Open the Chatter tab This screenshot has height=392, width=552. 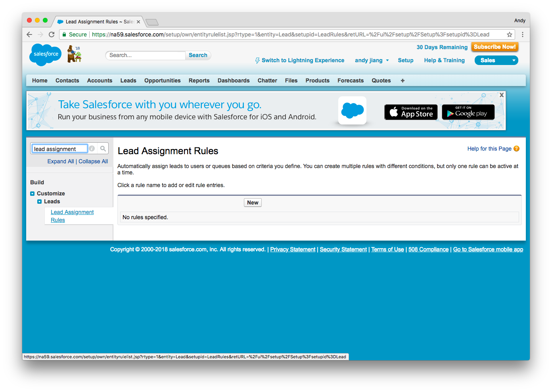[x=267, y=80]
